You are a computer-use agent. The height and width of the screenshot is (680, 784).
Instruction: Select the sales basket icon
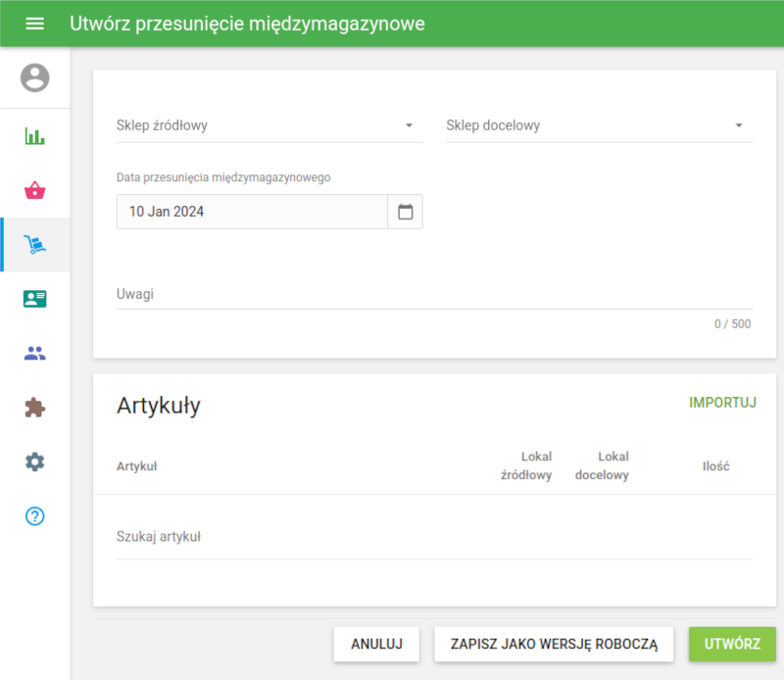35,191
